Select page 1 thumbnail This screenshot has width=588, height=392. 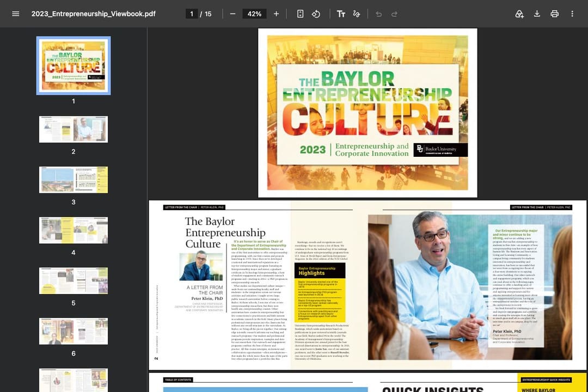pyautogui.click(x=73, y=66)
